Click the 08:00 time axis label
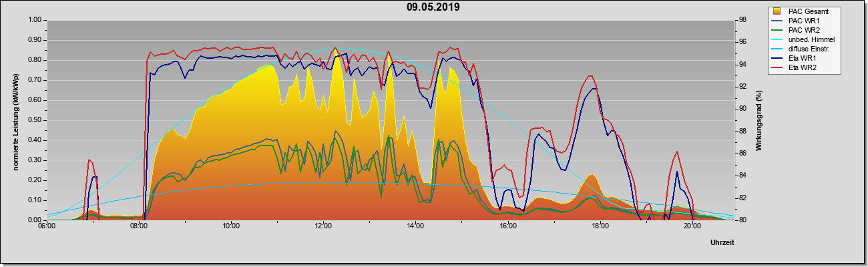This screenshot has height=267, width=868. click(x=139, y=226)
